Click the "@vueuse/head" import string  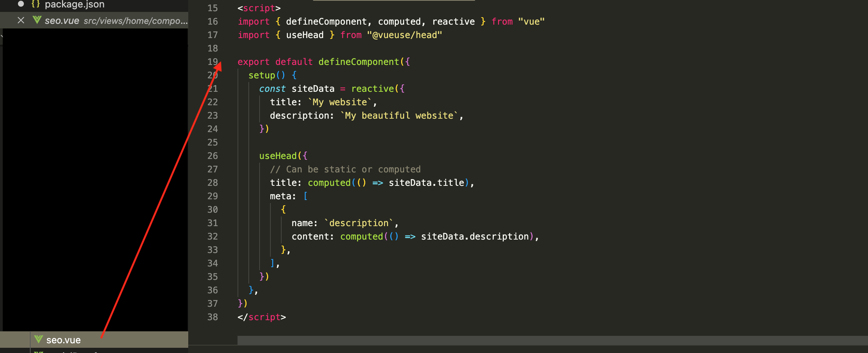pos(404,35)
